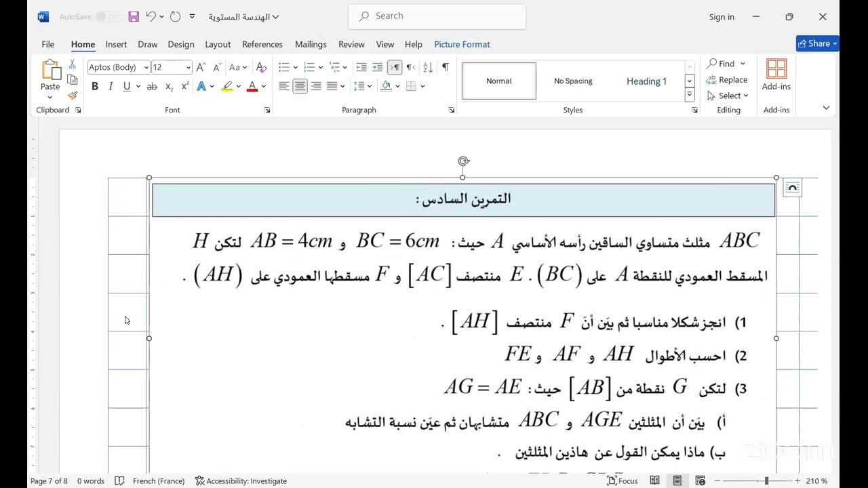The width and height of the screenshot is (868, 488).
Task: Click the Increase Indent icon
Action: tap(378, 67)
